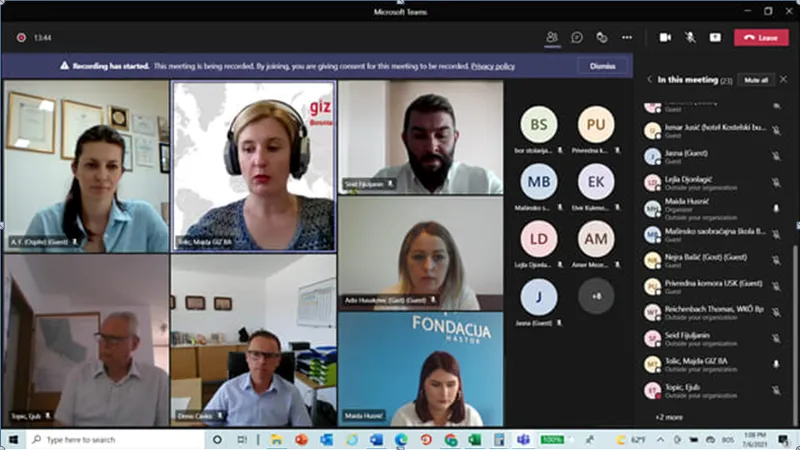The width and height of the screenshot is (800, 450).
Task: Open the More actions ellipsis menu
Action: pyautogui.click(x=627, y=37)
